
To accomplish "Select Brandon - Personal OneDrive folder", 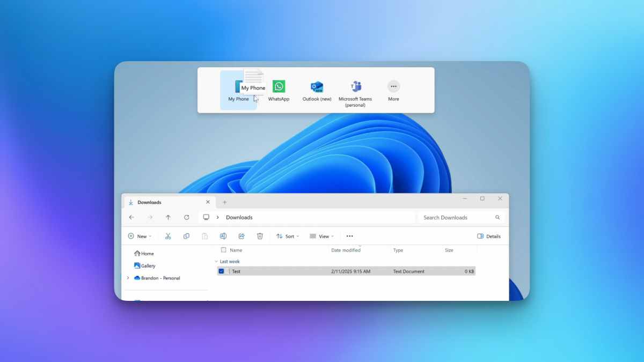I will tap(157, 278).
